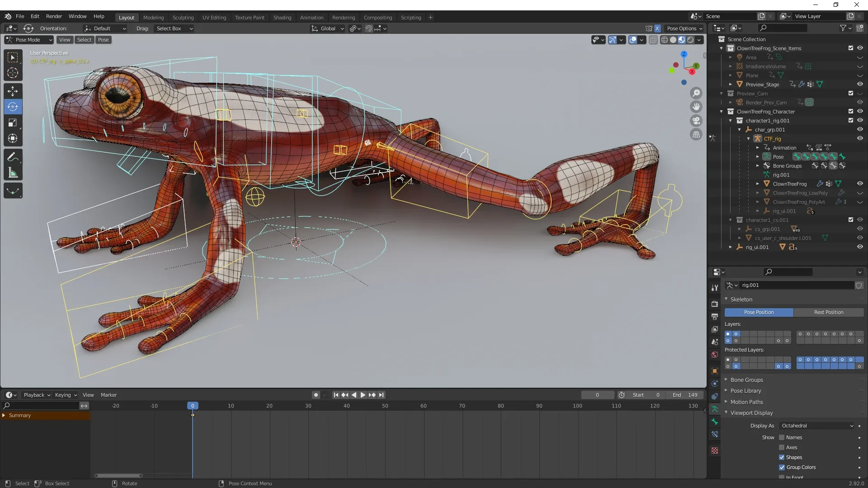Open the Render menu

[54, 16]
